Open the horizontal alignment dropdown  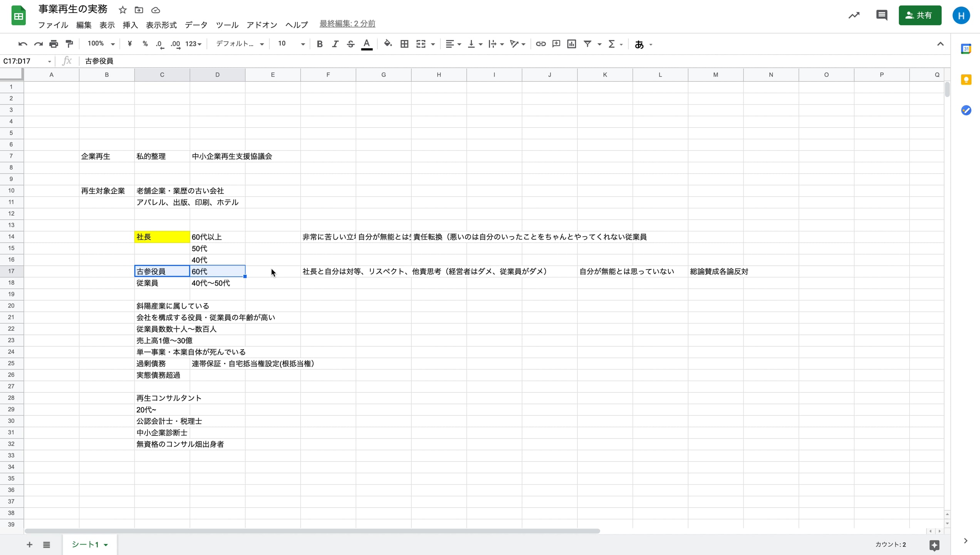pyautogui.click(x=453, y=44)
